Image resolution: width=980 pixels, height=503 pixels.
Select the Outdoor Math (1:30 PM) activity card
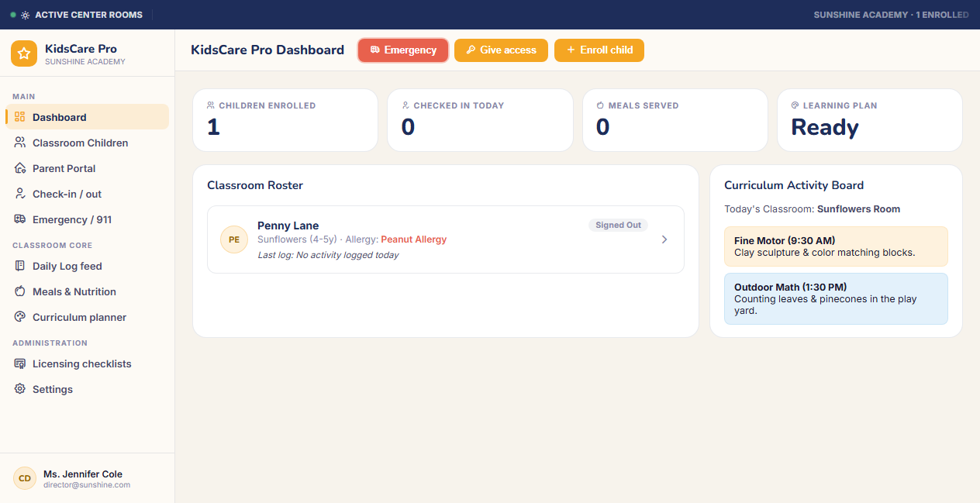[x=836, y=298]
